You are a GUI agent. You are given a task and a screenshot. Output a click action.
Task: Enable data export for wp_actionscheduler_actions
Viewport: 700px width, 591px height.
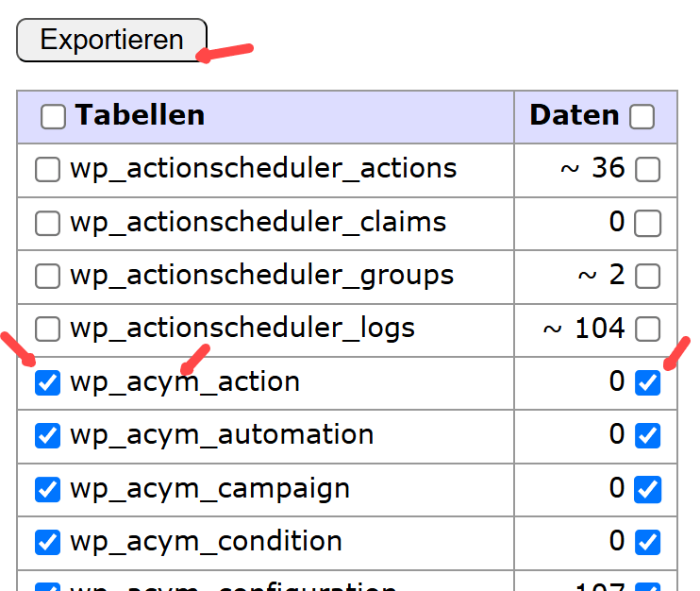click(x=647, y=170)
